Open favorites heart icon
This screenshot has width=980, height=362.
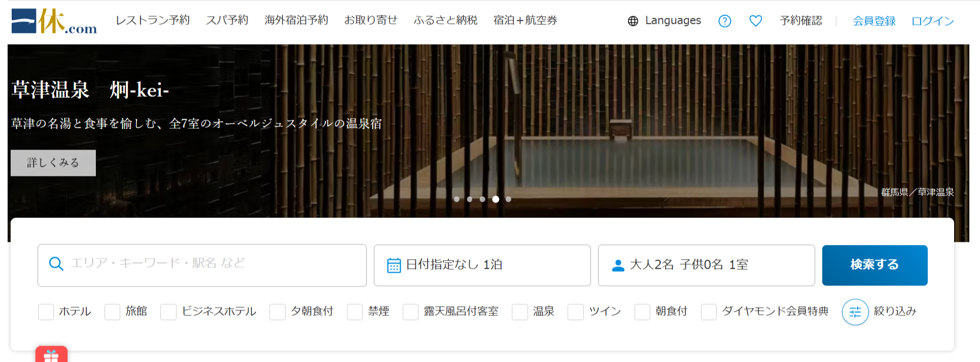pos(756,21)
